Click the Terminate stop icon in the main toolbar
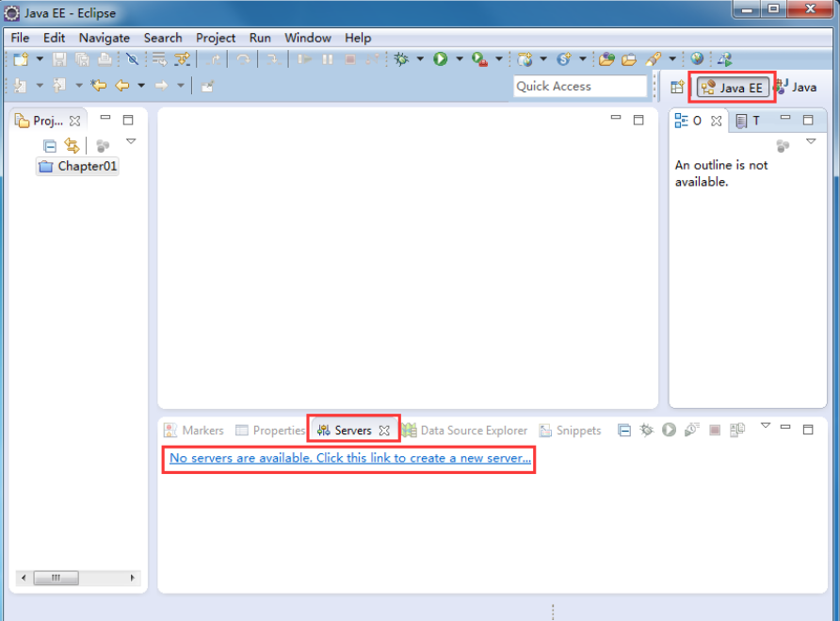 [349, 59]
